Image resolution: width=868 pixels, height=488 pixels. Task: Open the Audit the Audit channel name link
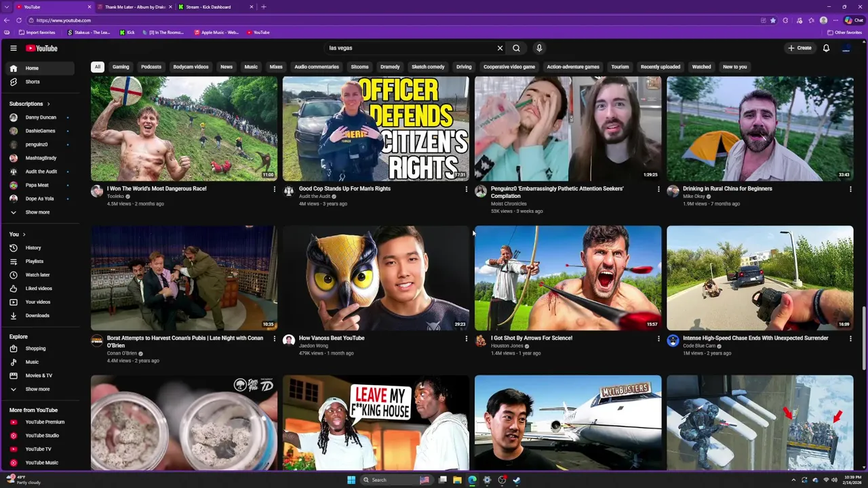tap(315, 197)
